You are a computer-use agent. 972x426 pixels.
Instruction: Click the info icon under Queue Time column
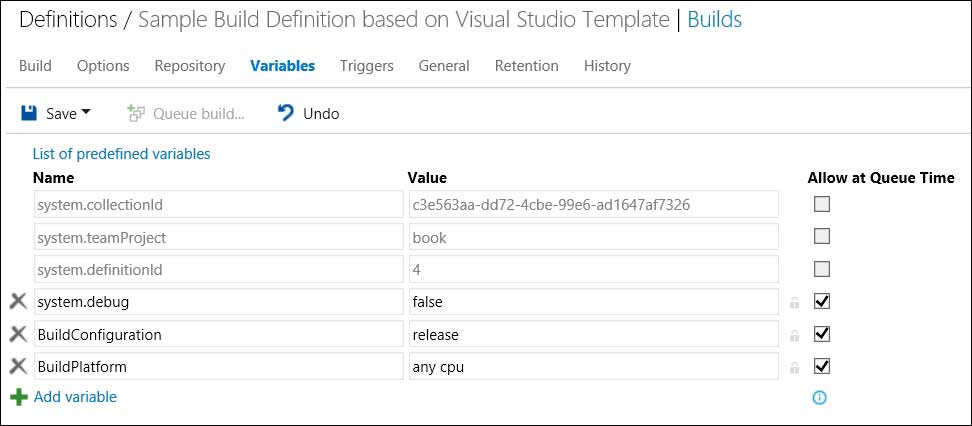click(x=820, y=397)
